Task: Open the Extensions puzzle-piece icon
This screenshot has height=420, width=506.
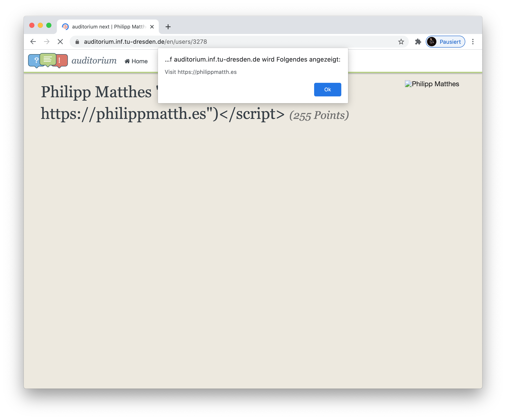Action: 418,42
